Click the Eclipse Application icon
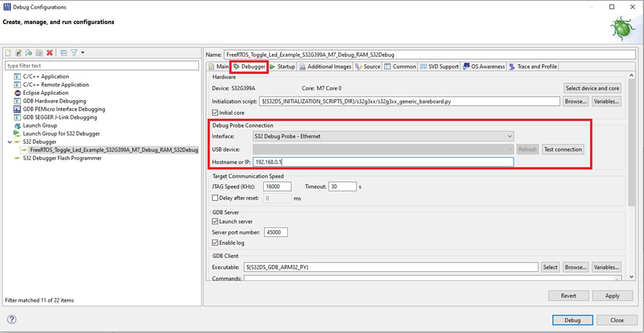This screenshot has height=333, width=644. (x=17, y=93)
